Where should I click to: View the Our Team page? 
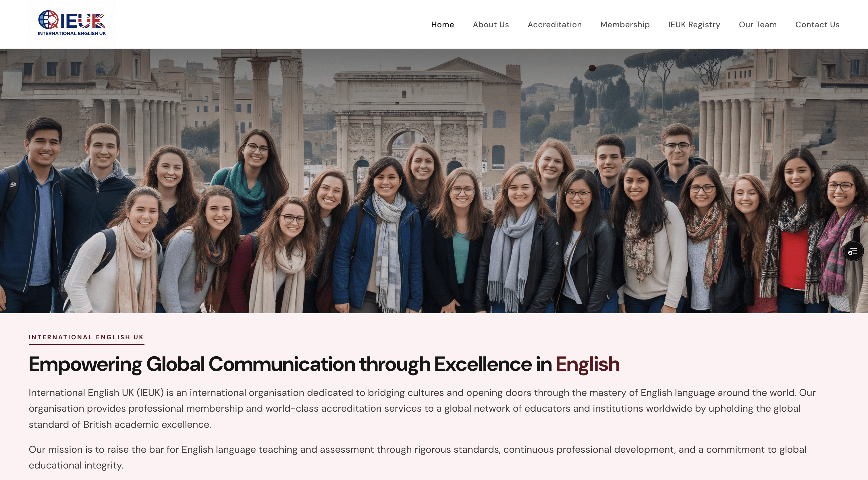757,25
